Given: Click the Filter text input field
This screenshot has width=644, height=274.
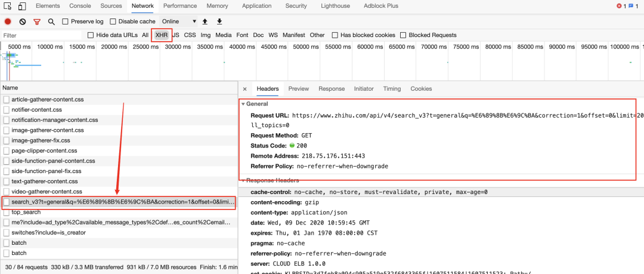Looking at the screenshot, I should [x=41, y=35].
